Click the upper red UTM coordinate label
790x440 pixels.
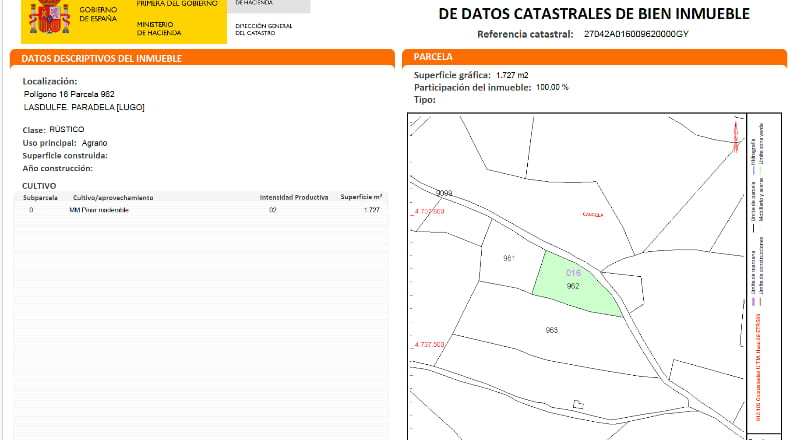coord(429,211)
